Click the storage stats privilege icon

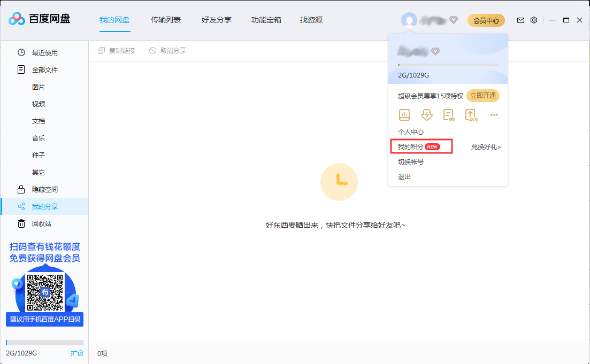(x=404, y=114)
